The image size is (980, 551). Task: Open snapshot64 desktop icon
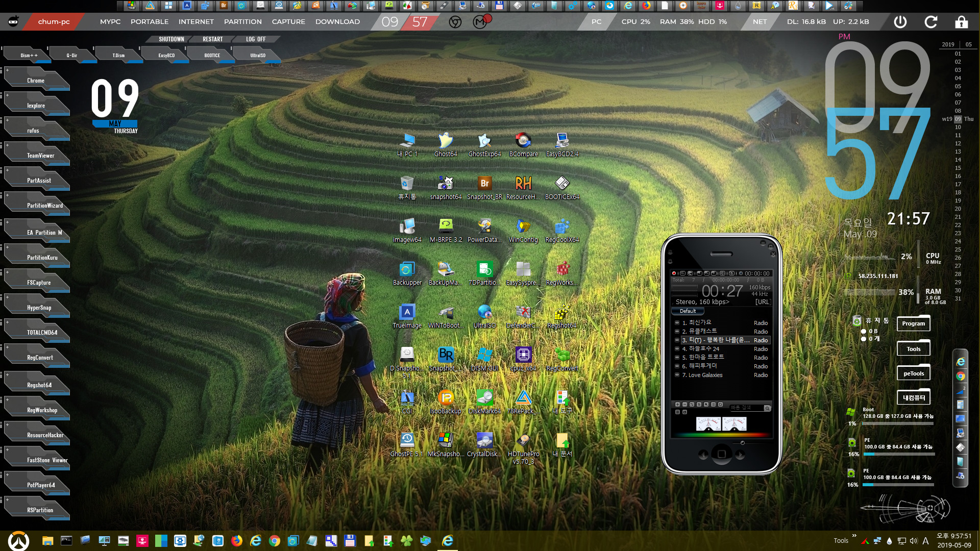click(446, 187)
